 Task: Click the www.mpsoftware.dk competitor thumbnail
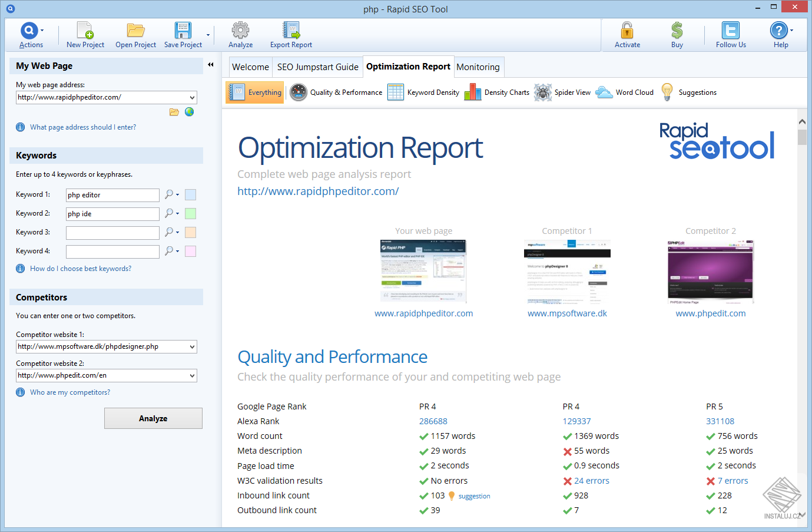(x=567, y=272)
